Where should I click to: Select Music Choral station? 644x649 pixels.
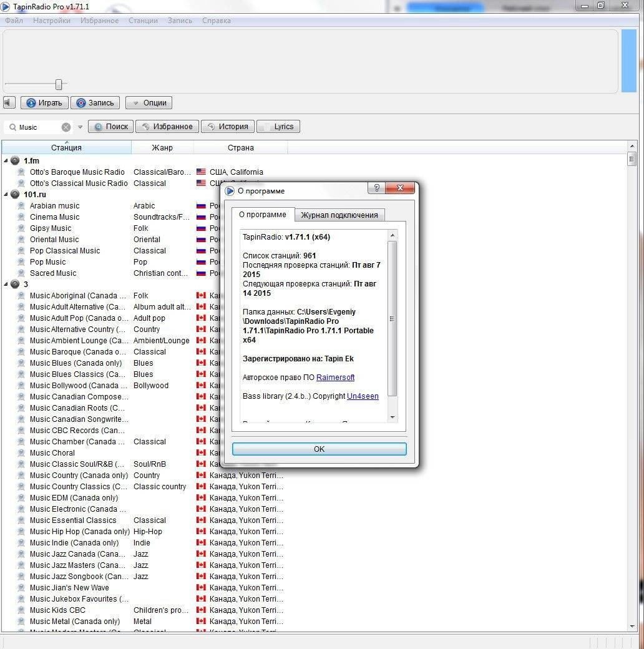[52, 453]
